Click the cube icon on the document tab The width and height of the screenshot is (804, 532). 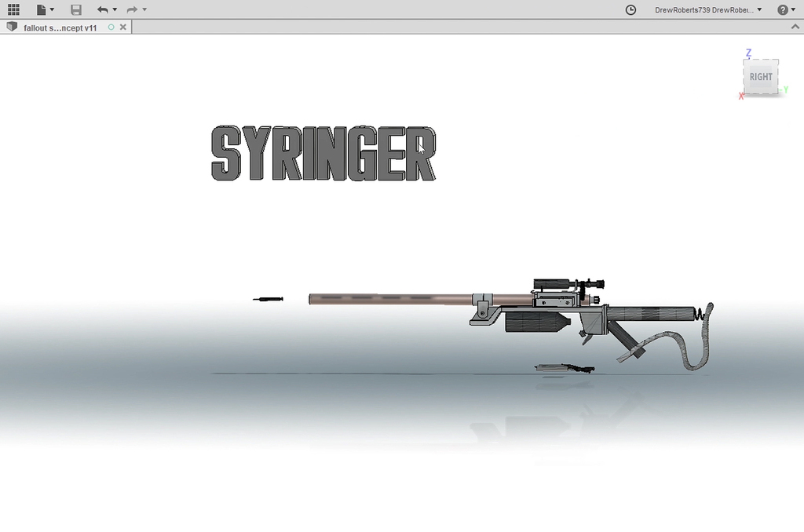(x=11, y=26)
